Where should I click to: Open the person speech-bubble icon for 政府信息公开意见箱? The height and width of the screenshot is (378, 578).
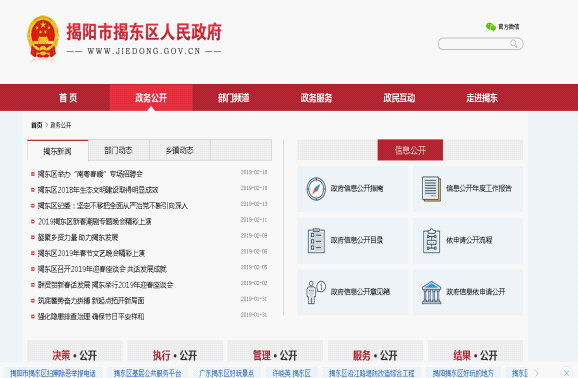coord(316,292)
